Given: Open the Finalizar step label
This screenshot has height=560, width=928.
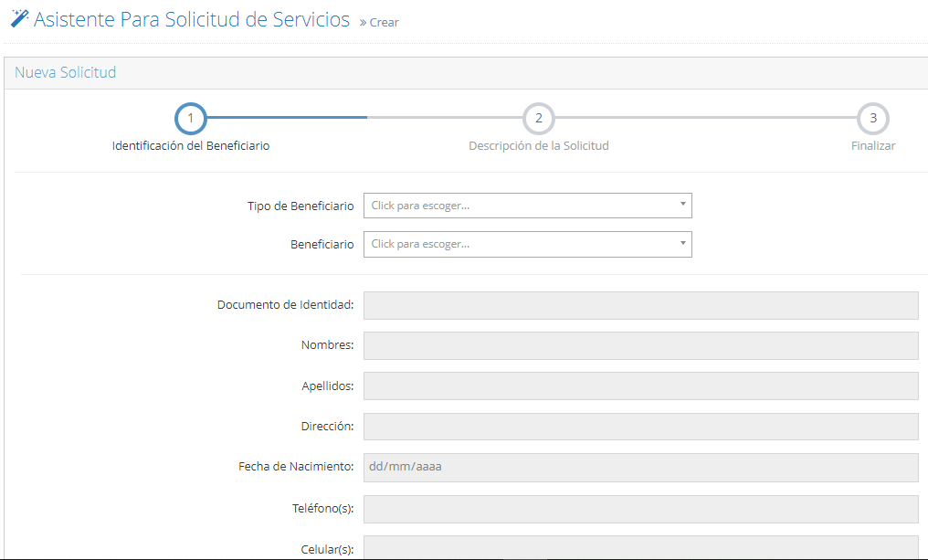Looking at the screenshot, I should tap(873, 146).
